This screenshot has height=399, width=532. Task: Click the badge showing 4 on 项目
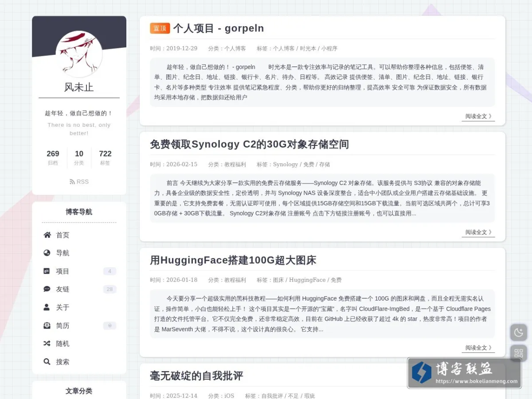click(x=110, y=271)
